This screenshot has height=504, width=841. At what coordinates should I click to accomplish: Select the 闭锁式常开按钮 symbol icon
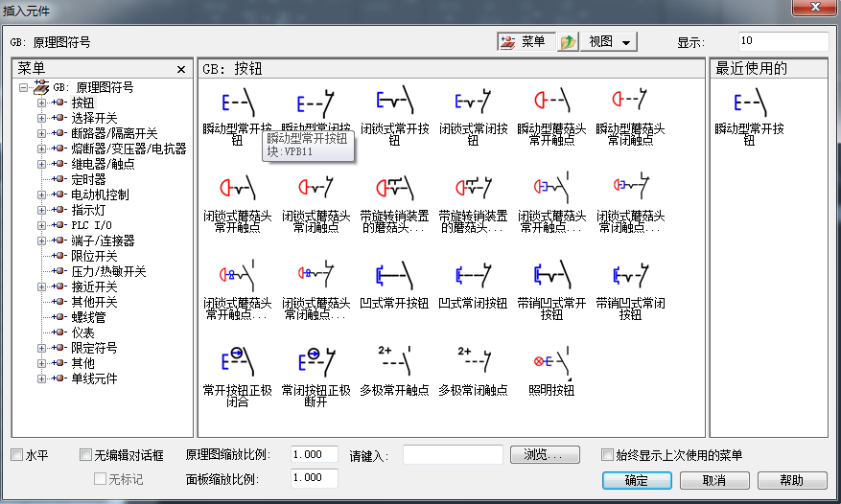394,103
